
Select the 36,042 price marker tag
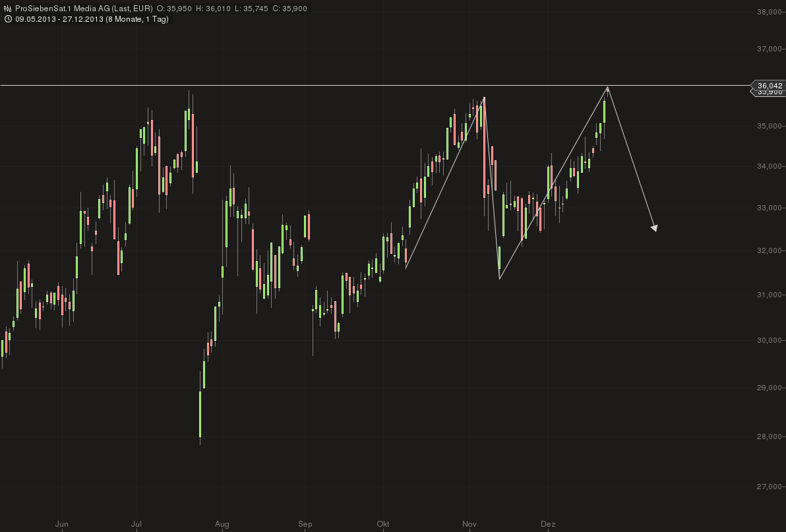(769, 86)
